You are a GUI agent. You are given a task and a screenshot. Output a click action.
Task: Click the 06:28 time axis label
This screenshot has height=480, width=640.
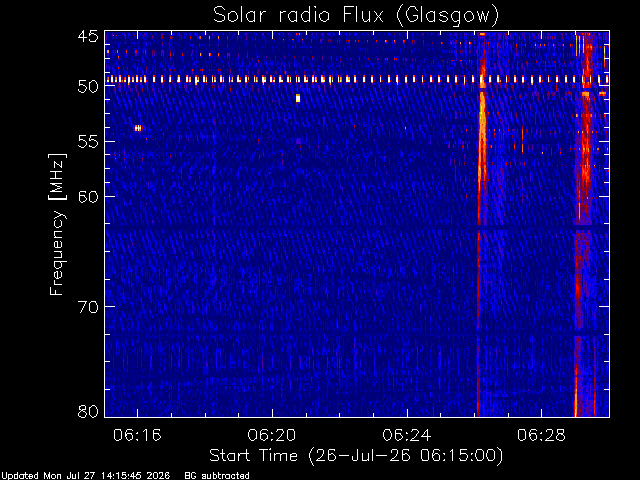tap(541, 435)
